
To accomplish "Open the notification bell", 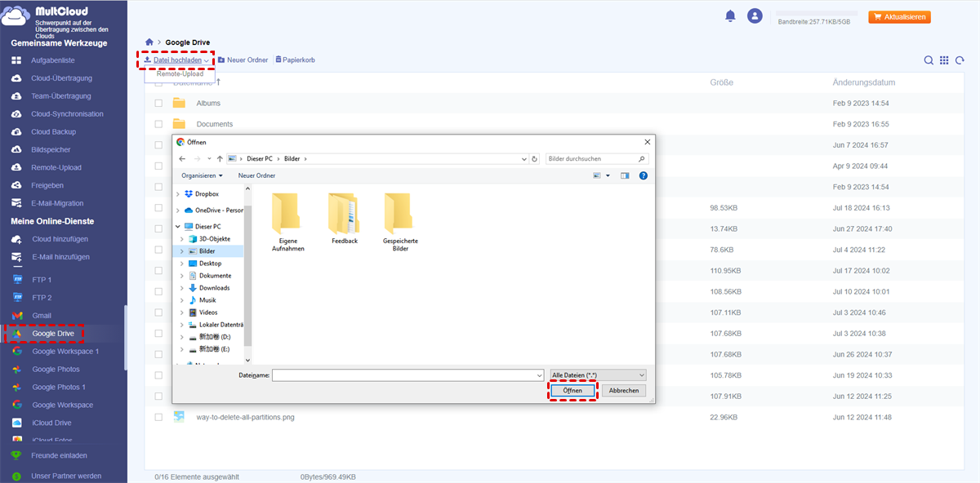I will pyautogui.click(x=729, y=16).
